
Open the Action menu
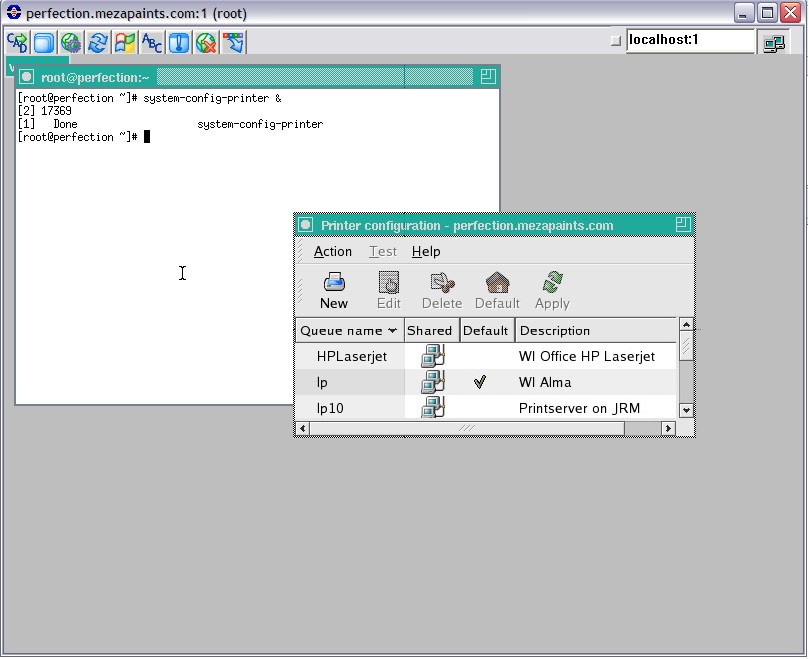(333, 251)
